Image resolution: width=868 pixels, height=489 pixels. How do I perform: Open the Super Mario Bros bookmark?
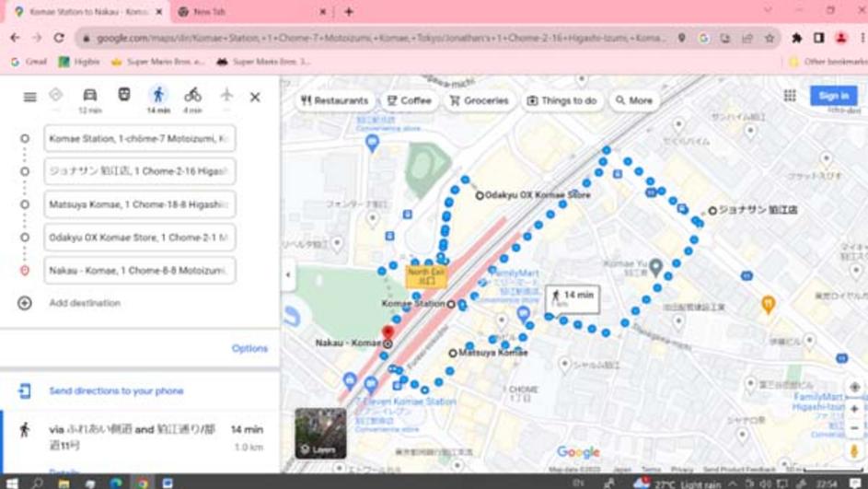157,62
